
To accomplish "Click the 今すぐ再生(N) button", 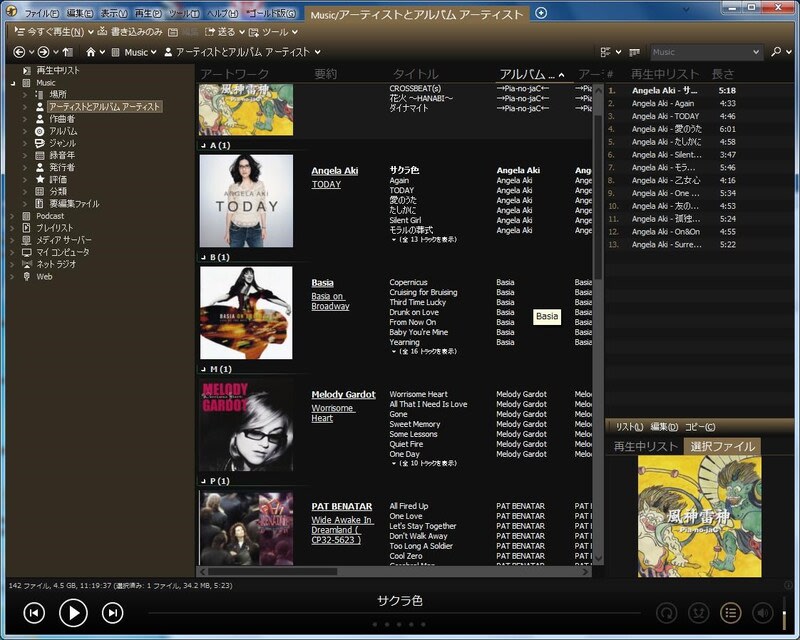I will click(54, 32).
